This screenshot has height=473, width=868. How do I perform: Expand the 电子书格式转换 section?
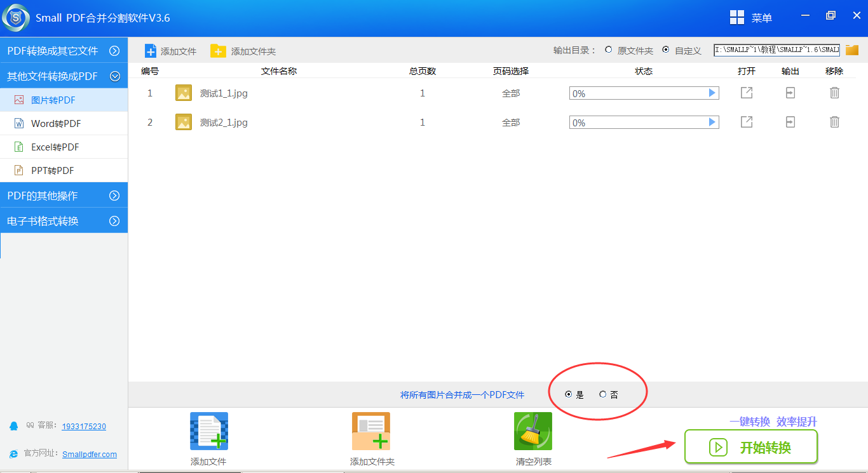pos(64,221)
